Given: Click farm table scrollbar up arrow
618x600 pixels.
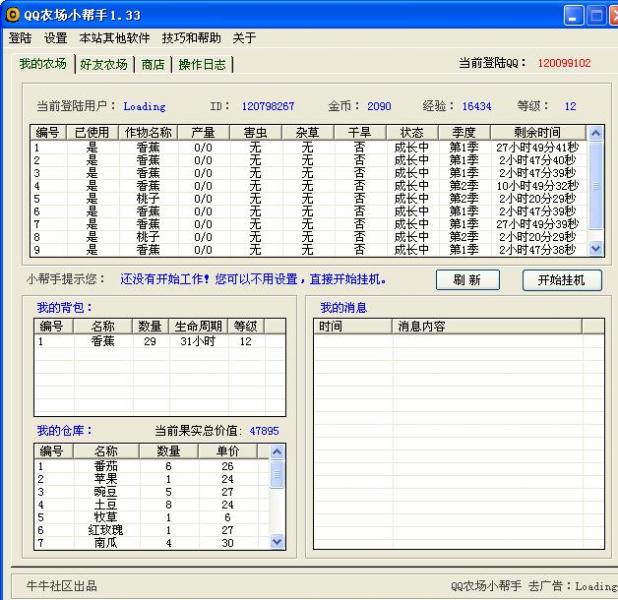Looking at the screenshot, I should point(596,133).
